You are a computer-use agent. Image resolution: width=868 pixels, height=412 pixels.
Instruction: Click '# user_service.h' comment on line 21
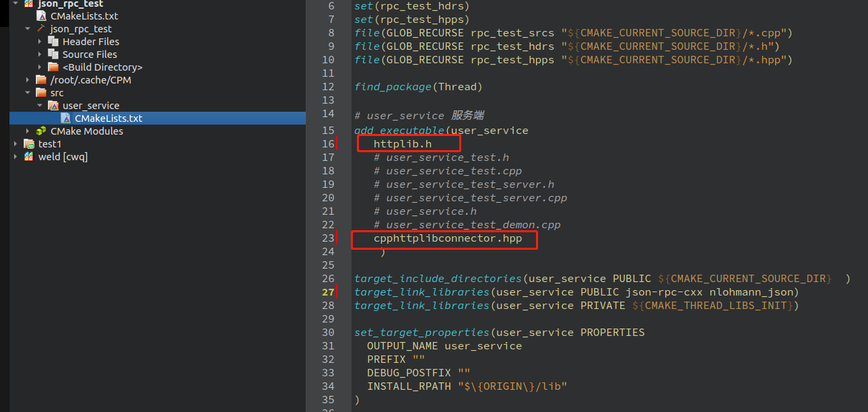pos(425,211)
